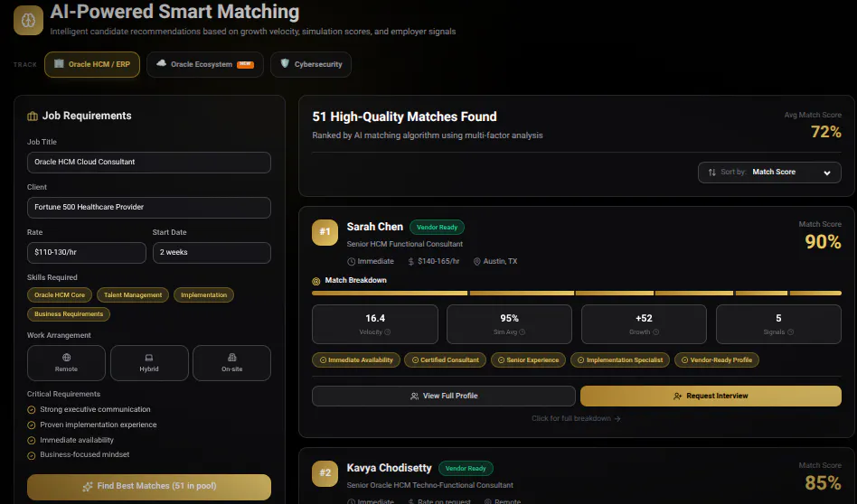Click the location pin beside Austin, TX
857x504 pixels.
point(476,262)
